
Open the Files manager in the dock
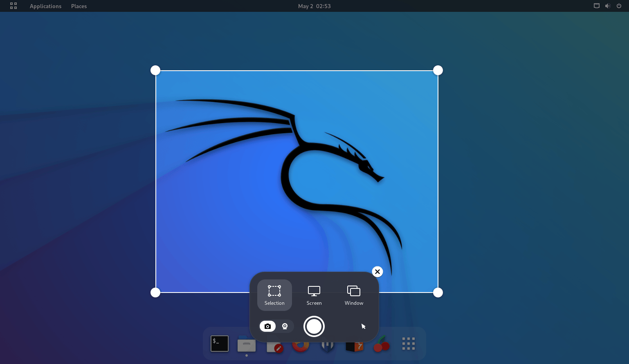[247, 345]
